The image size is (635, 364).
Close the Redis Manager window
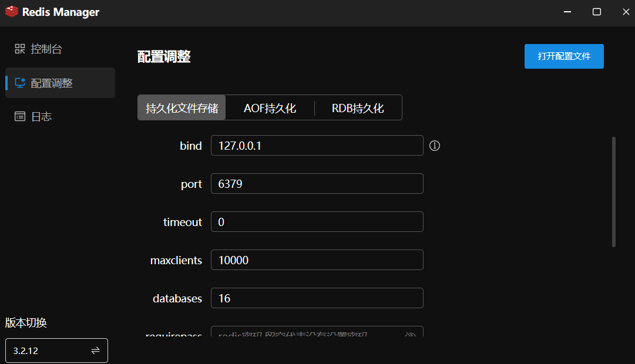click(626, 12)
